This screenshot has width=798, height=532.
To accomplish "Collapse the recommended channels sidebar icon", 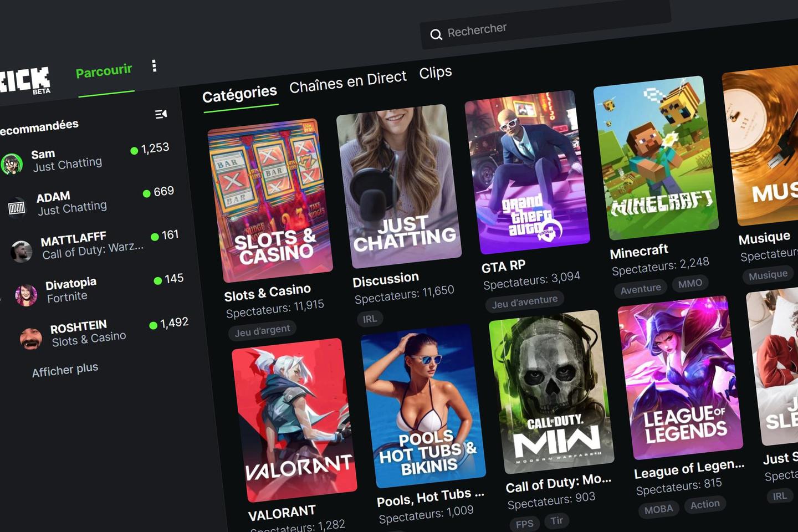I will pyautogui.click(x=161, y=114).
